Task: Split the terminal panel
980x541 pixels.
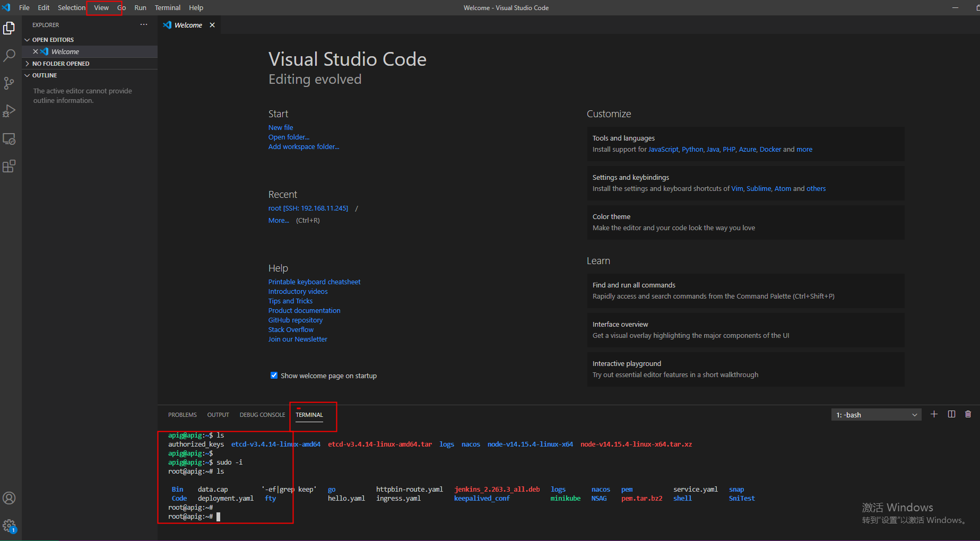Action: pyautogui.click(x=951, y=414)
